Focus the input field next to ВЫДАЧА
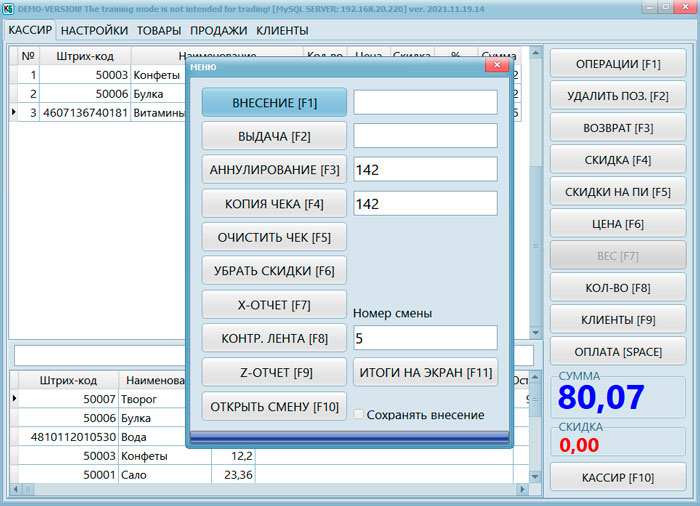 click(425, 136)
